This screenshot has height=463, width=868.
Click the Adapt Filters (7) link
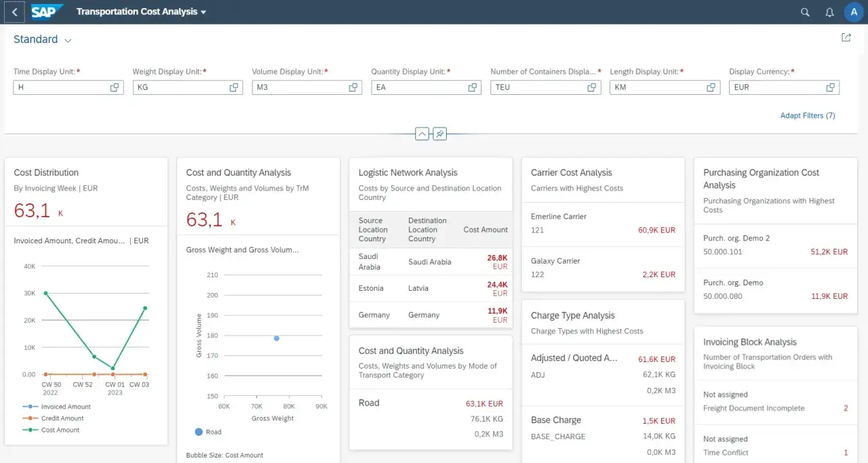808,116
